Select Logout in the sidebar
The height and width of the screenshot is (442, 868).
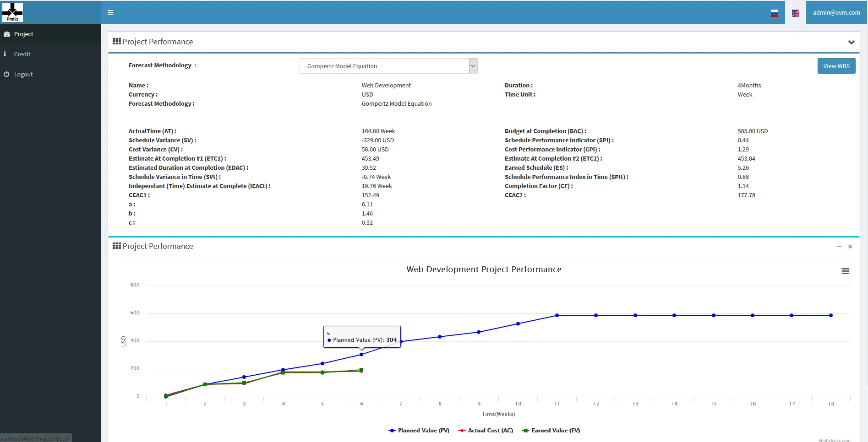[x=50, y=74]
